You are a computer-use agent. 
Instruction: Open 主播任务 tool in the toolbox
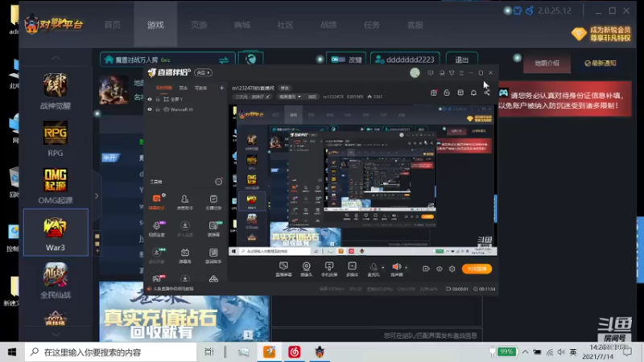(x=213, y=202)
